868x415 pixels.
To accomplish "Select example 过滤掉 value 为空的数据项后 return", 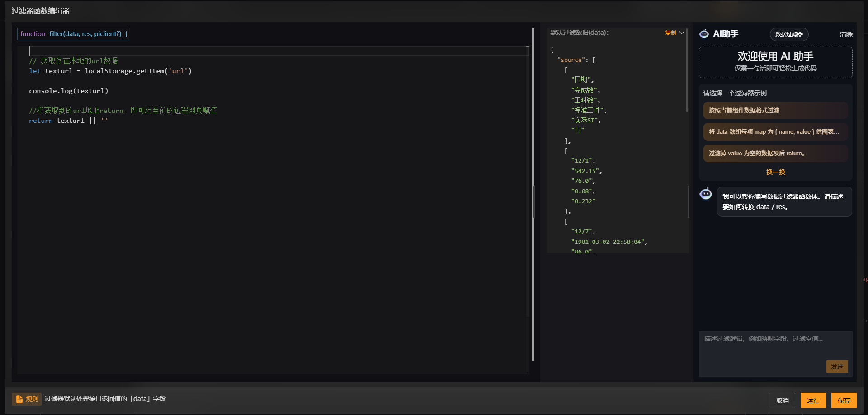I will click(775, 154).
